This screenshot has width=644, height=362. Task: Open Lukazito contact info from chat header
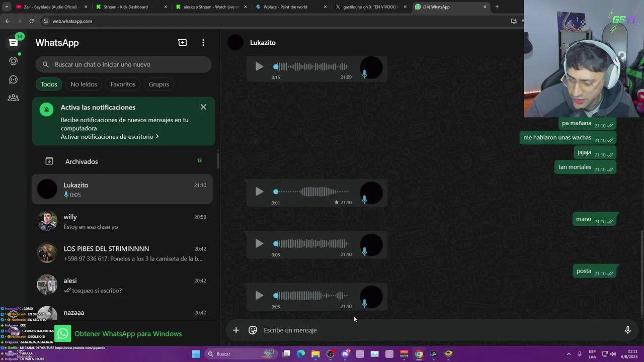263,43
